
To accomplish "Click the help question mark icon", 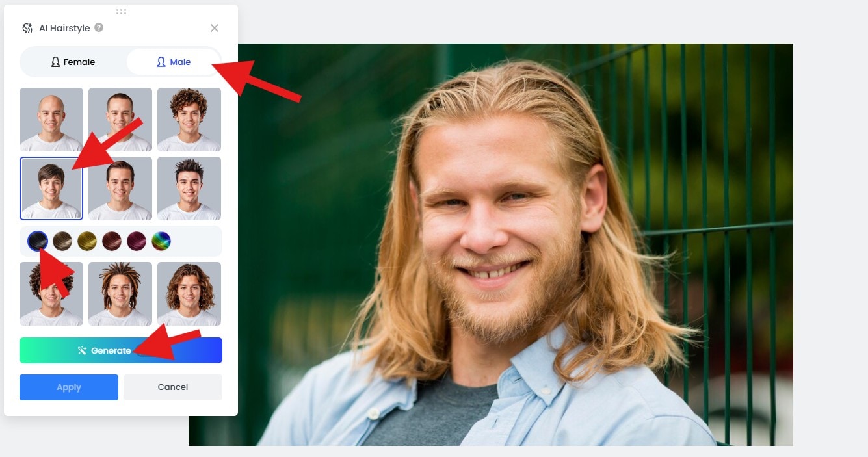I will click(x=99, y=28).
